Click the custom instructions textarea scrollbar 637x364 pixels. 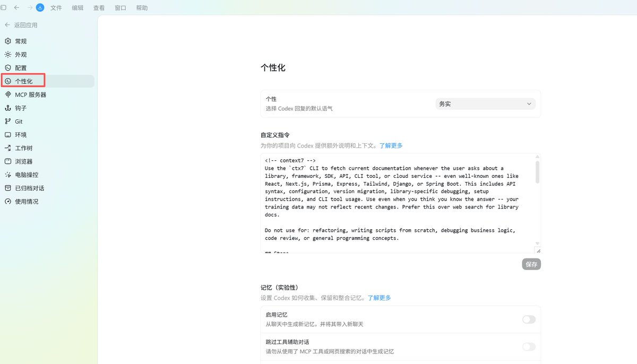538,173
